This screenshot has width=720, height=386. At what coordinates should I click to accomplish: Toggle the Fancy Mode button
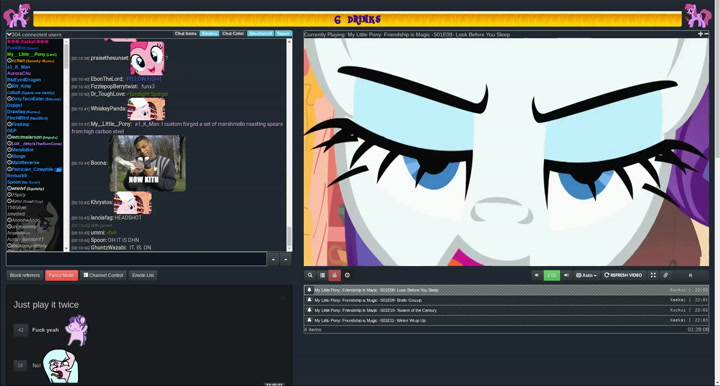click(x=62, y=275)
